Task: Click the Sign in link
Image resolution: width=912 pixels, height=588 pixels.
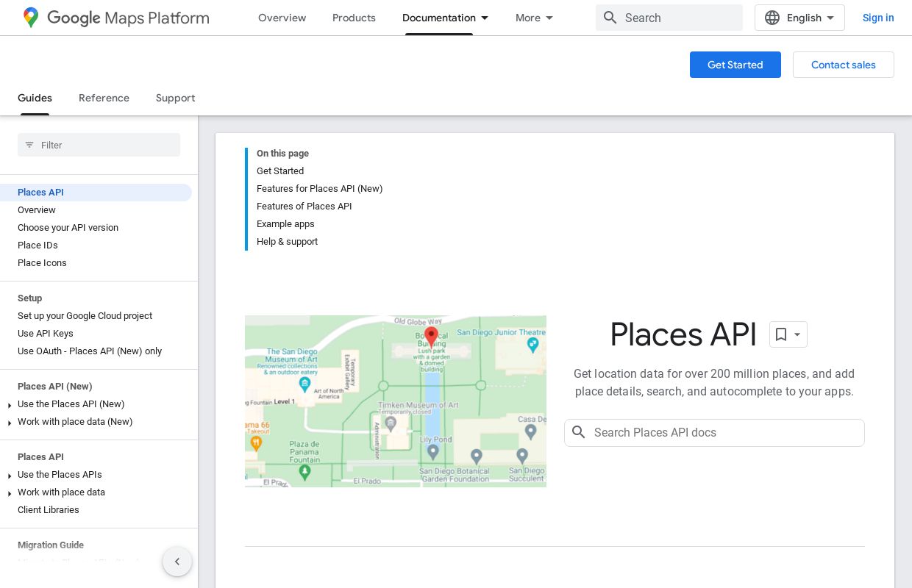Action: click(x=878, y=18)
